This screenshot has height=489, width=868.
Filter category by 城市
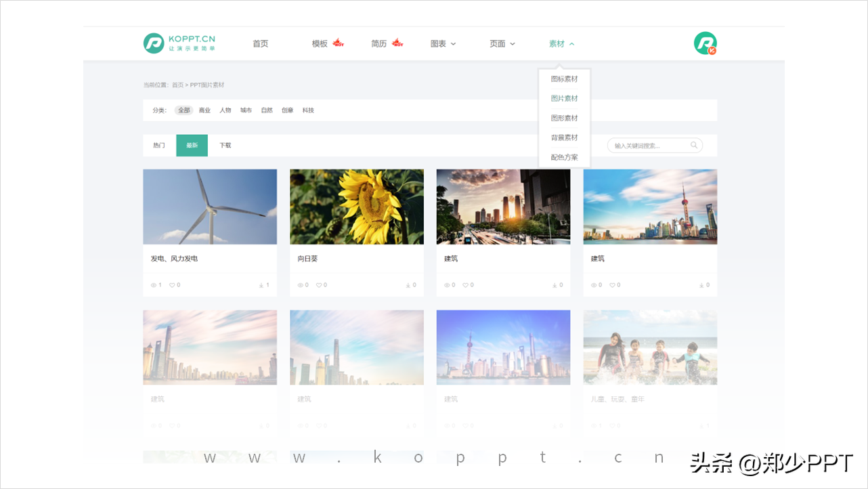tap(246, 110)
